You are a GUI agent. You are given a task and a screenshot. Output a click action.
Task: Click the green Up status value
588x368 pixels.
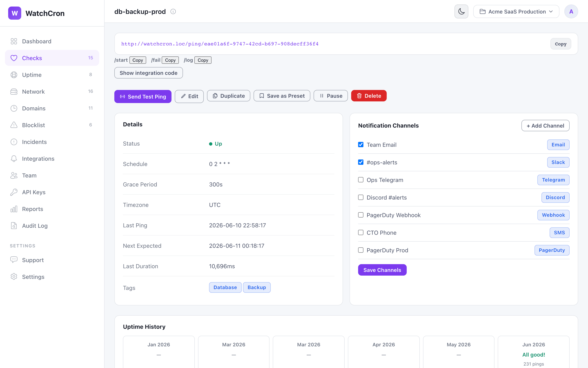pos(216,144)
